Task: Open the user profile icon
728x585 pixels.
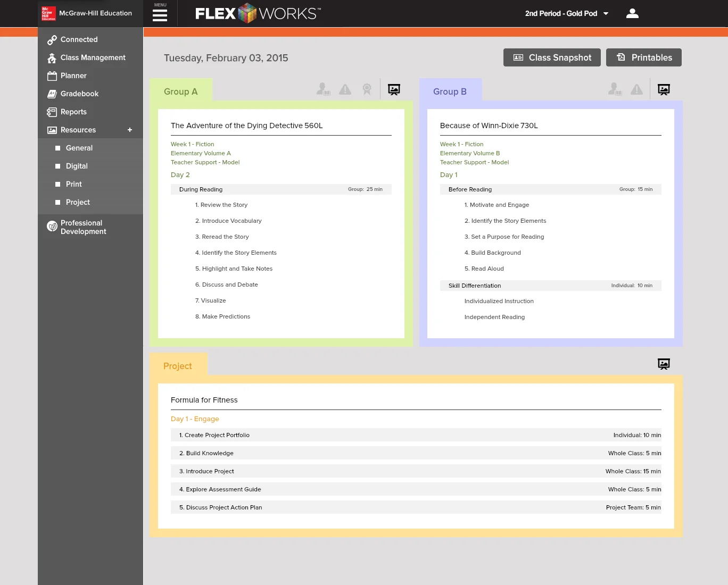Action: pos(632,13)
